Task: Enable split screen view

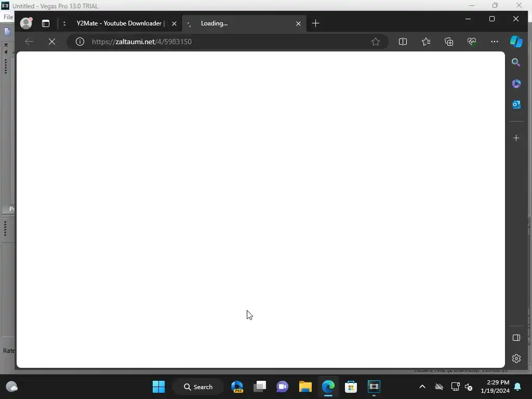Action: [403, 42]
